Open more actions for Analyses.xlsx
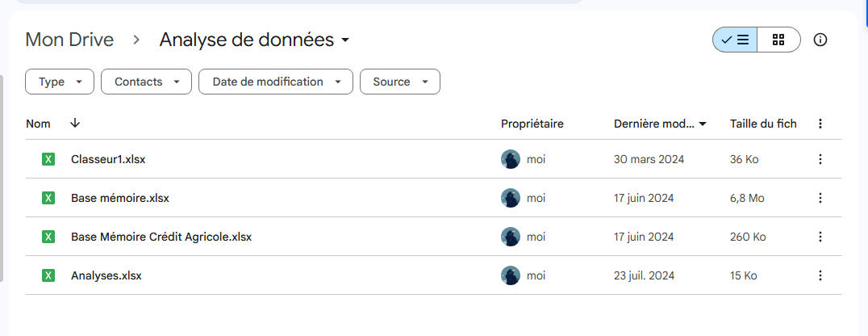Image resolution: width=868 pixels, height=336 pixels. 820,275
